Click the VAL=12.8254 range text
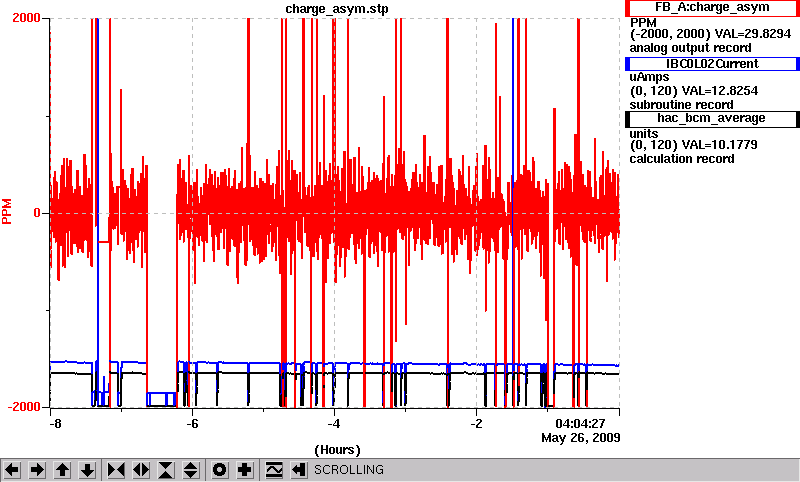Image resolution: width=800 pixels, height=482 pixels. tap(694, 91)
